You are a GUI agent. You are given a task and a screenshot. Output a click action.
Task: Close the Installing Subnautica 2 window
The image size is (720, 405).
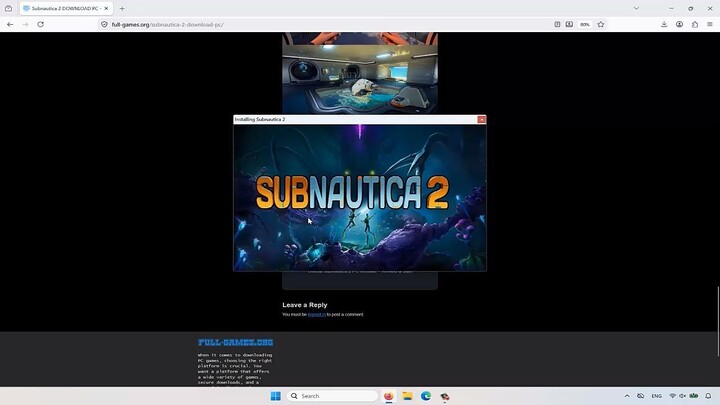(x=481, y=119)
